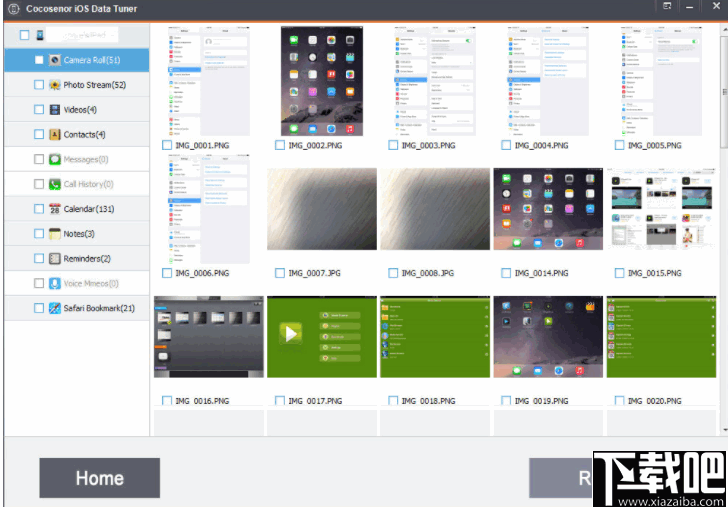Check the Safari Bookmark checkbox
Viewport: 728px width, 507px height.
point(39,308)
